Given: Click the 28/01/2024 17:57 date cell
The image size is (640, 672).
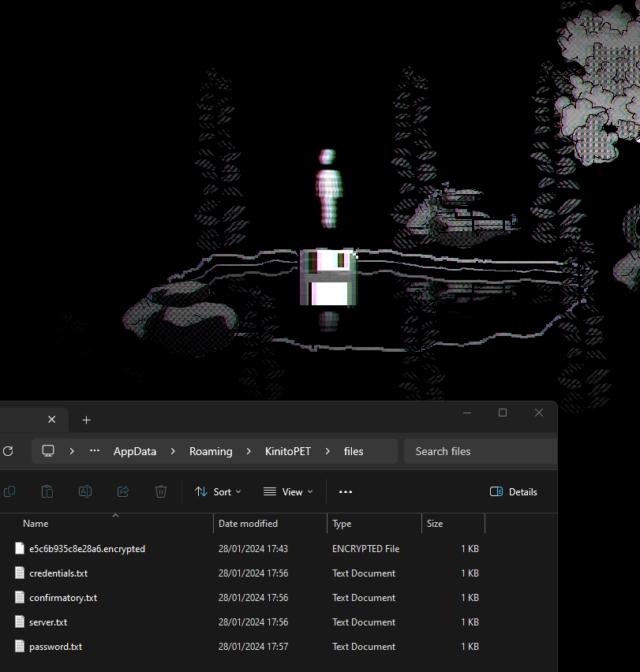Looking at the screenshot, I should point(253,646).
